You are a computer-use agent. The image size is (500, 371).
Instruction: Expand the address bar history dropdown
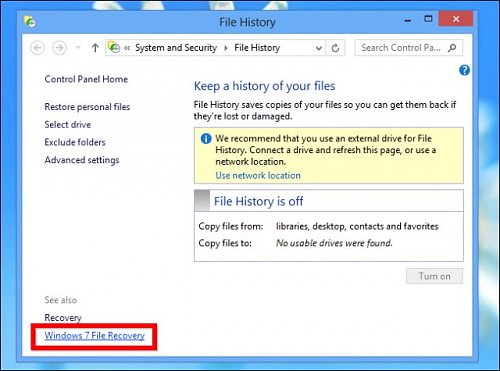(319, 48)
